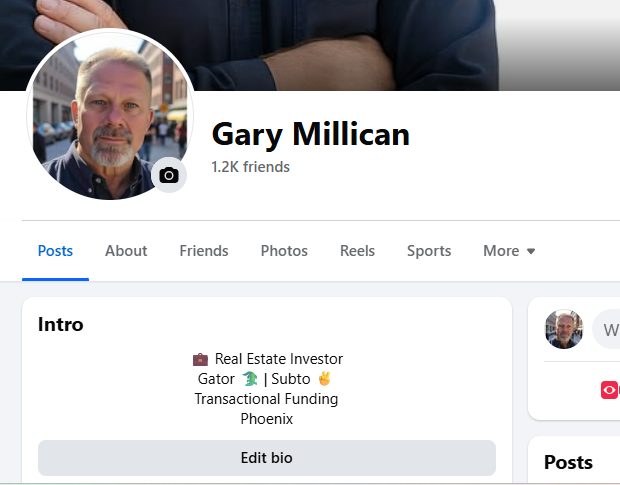Open the Friends tab
The height and width of the screenshot is (485, 620).
(x=204, y=251)
